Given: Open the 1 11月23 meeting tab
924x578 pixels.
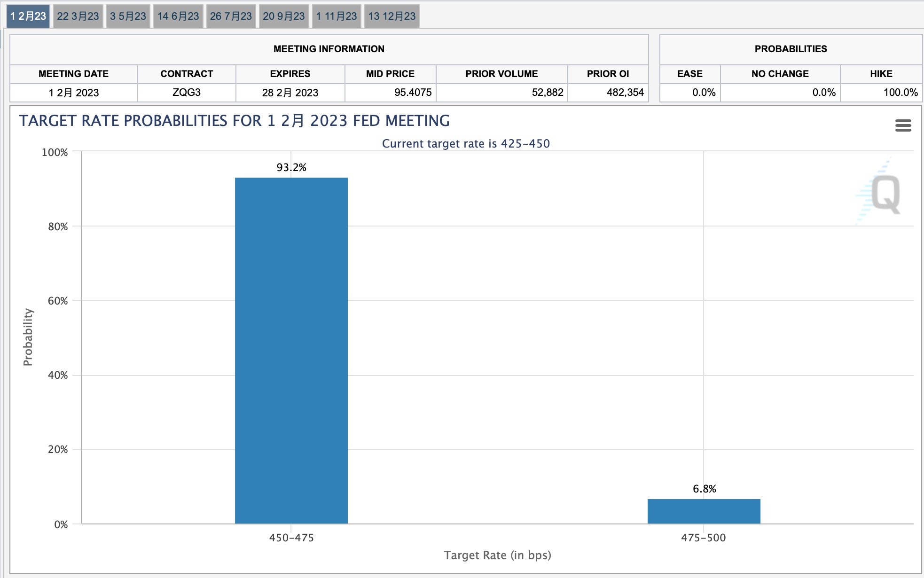Looking at the screenshot, I should coord(337,16).
